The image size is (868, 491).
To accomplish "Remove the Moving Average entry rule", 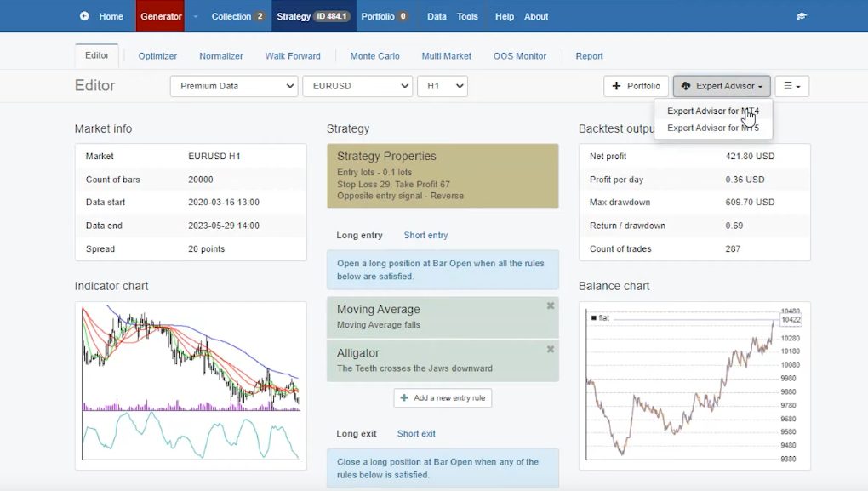I will [x=551, y=305].
